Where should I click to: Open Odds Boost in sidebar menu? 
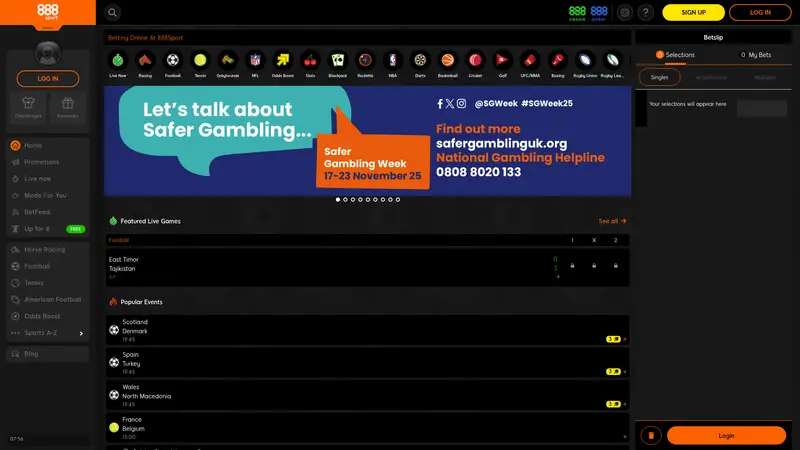pyautogui.click(x=48, y=316)
